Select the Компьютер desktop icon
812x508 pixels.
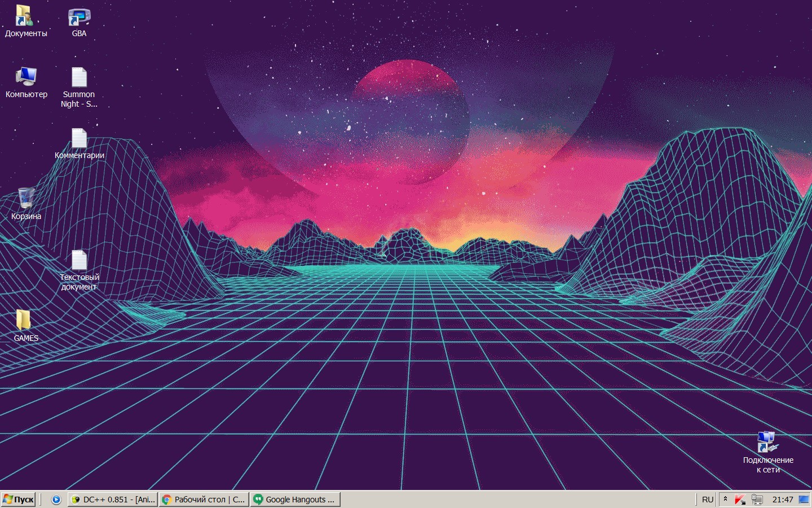pos(26,82)
